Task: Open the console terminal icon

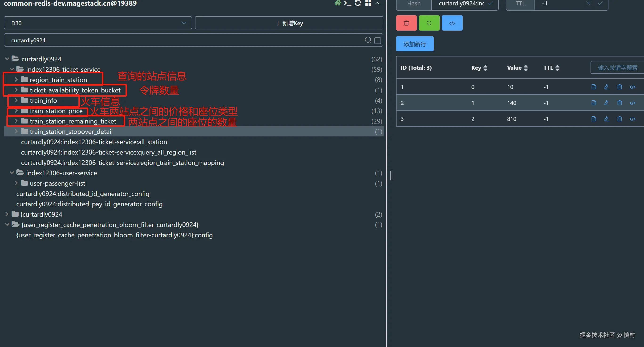Action: tap(347, 3)
